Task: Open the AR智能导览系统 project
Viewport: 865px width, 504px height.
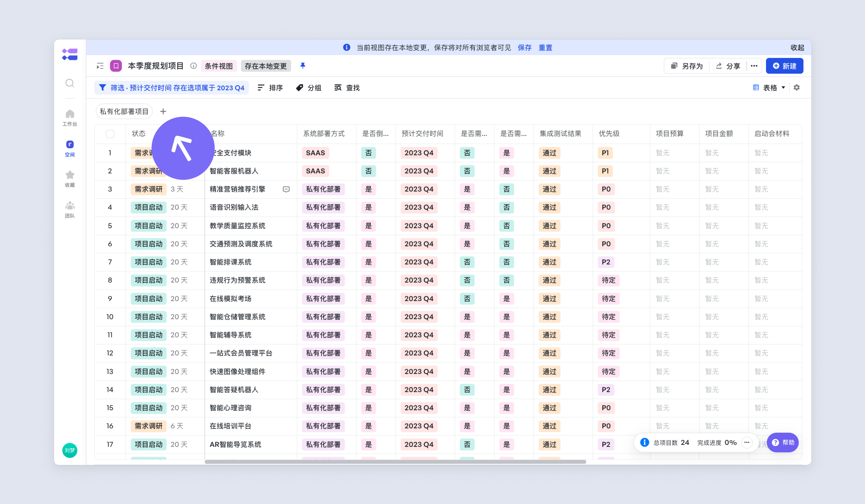Action: click(235, 445)
